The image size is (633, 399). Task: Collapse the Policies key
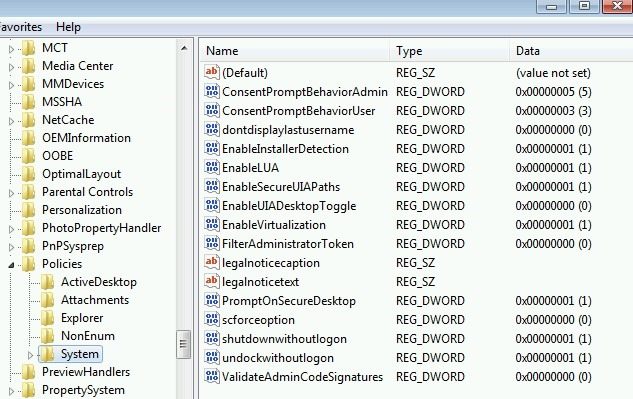pyautogui.click(x=11, y=265)
